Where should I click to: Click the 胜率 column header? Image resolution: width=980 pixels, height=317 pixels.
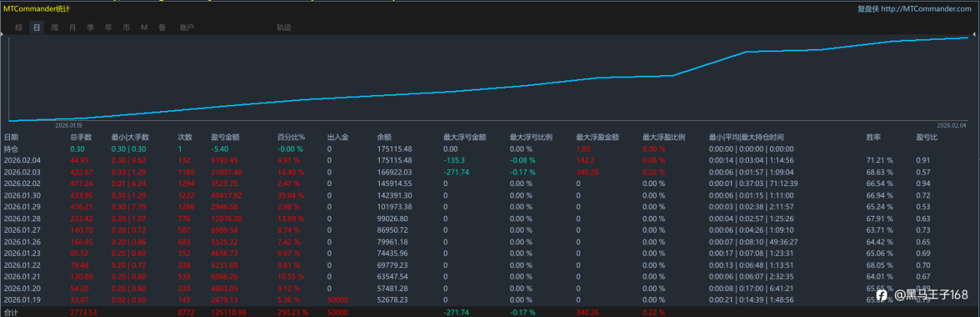(x=874, y=137)
